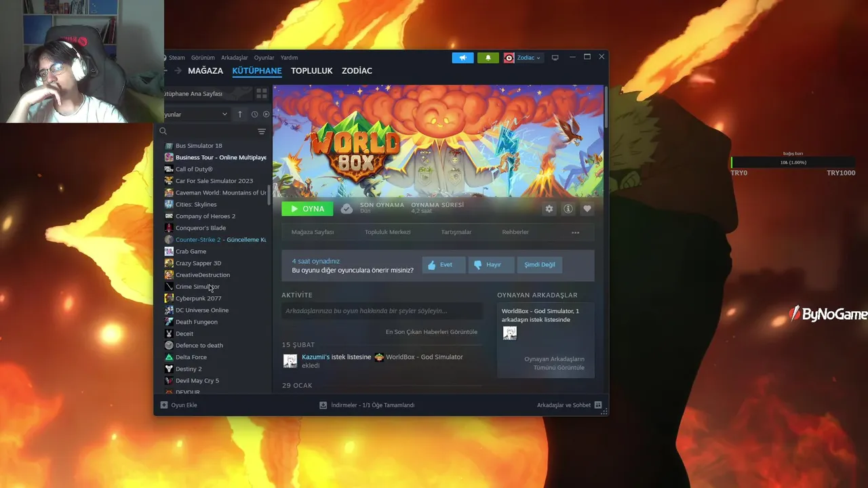Click the CreativeDestruction game icon
This screenshot has width=868, height=488.
(169, 275)
